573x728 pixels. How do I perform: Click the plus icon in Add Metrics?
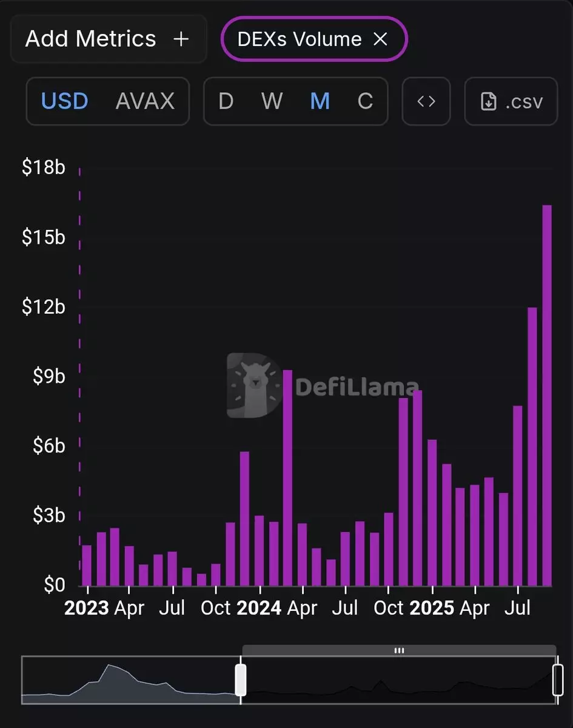pos(181,39)
